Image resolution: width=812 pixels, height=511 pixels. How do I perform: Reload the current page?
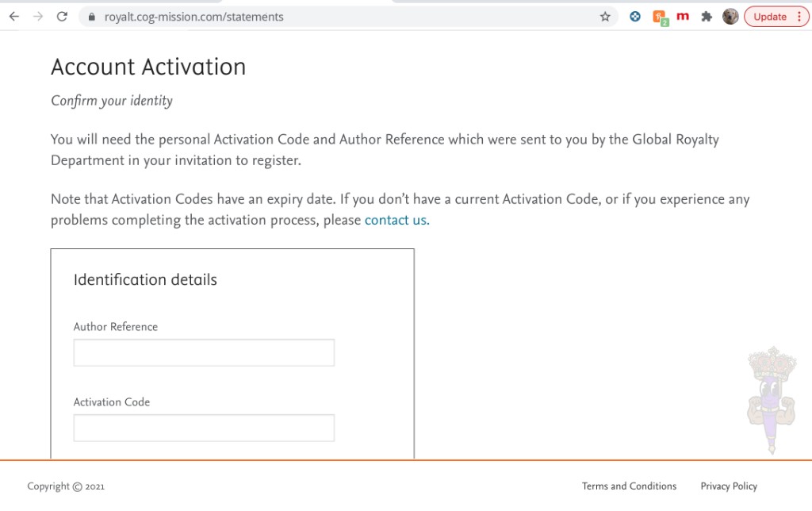[x=62, y=17]
